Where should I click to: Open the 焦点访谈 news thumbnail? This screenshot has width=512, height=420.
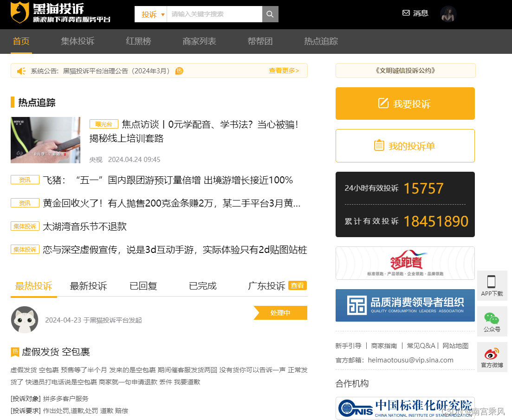click(45, 140)
